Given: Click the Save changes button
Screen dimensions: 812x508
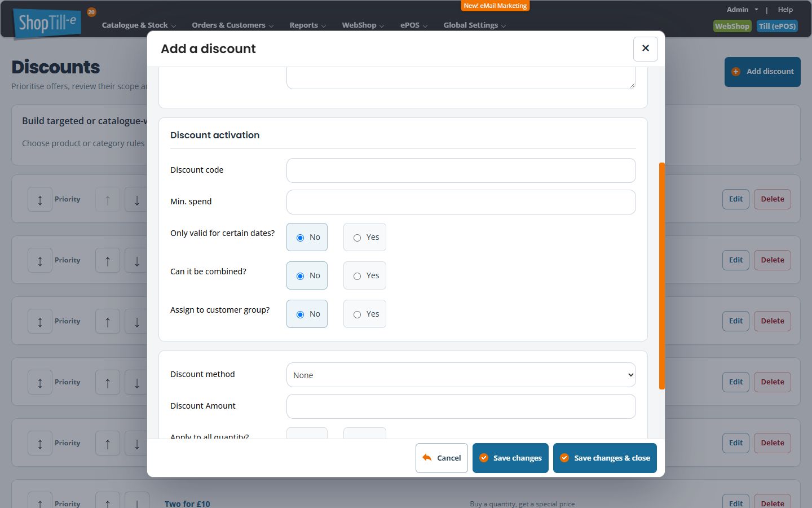Looking at the screenshot, I should (x=510, y=458).
